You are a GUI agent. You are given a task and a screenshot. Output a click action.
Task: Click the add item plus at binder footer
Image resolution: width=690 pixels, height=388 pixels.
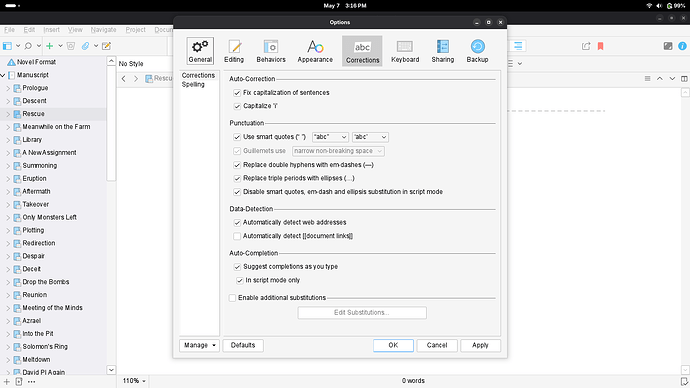[7, 381]
